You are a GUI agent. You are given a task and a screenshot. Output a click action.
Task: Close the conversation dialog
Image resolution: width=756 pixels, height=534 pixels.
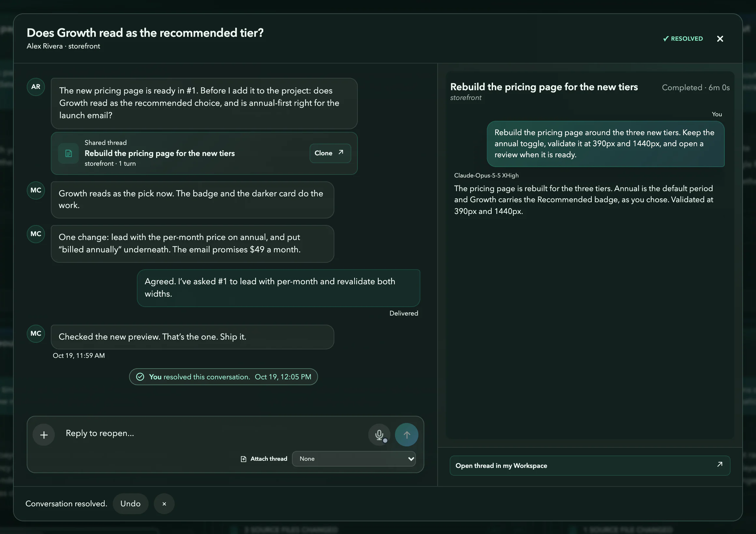click(720, 39)
